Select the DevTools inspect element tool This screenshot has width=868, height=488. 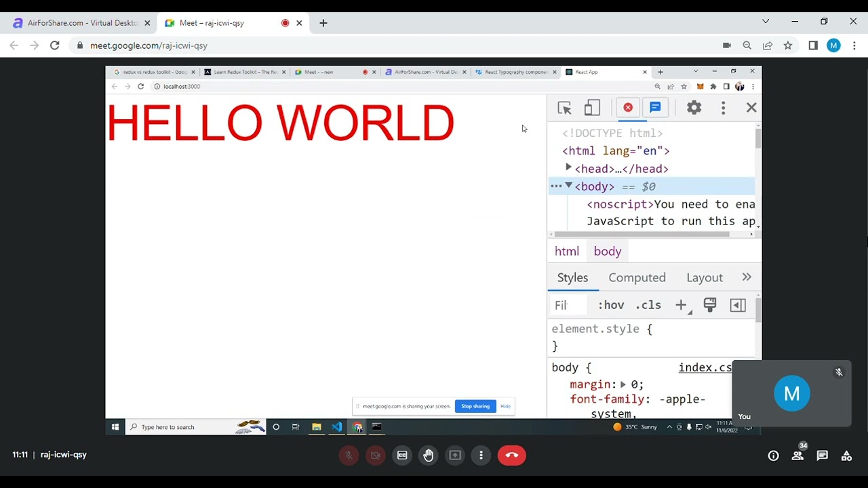pos(564,108)
